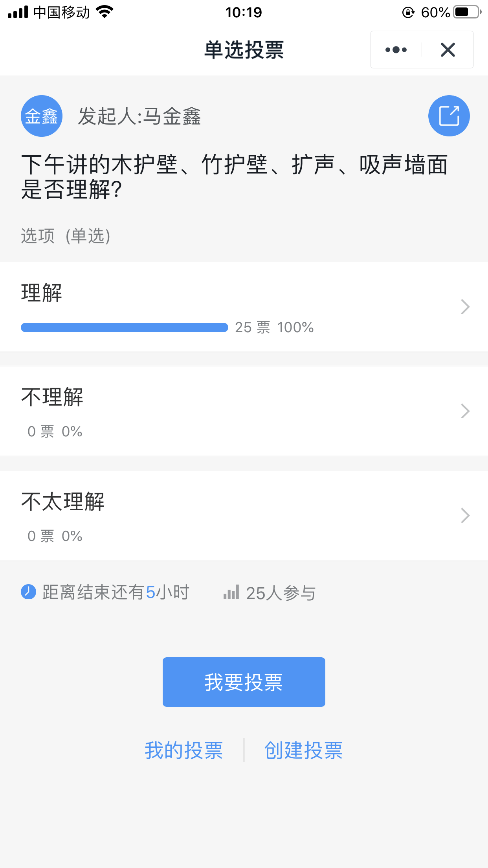The height and width of the screenshot is (868, 488).
Task: Select the 不理解 option
Action: (52, 397)
